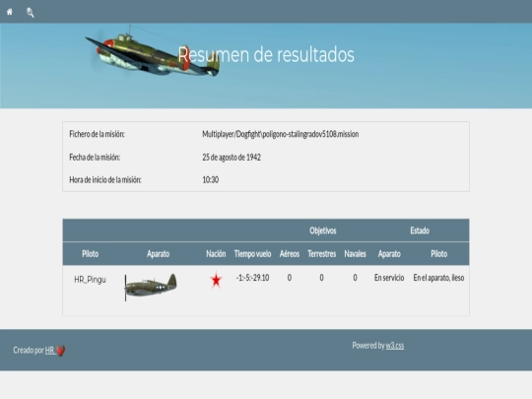532x399 pixels.
Task: Open the w3.css link
Action: click(395, 346)
